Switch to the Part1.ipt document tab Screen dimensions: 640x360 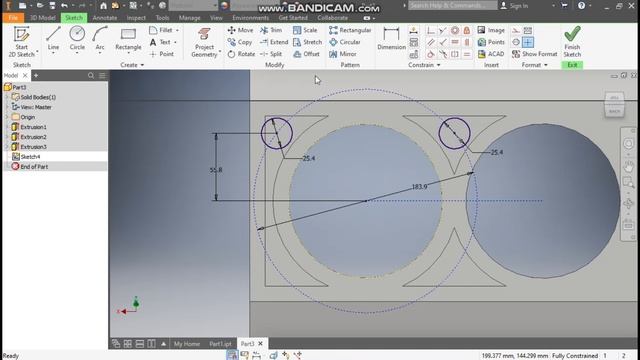220,344
